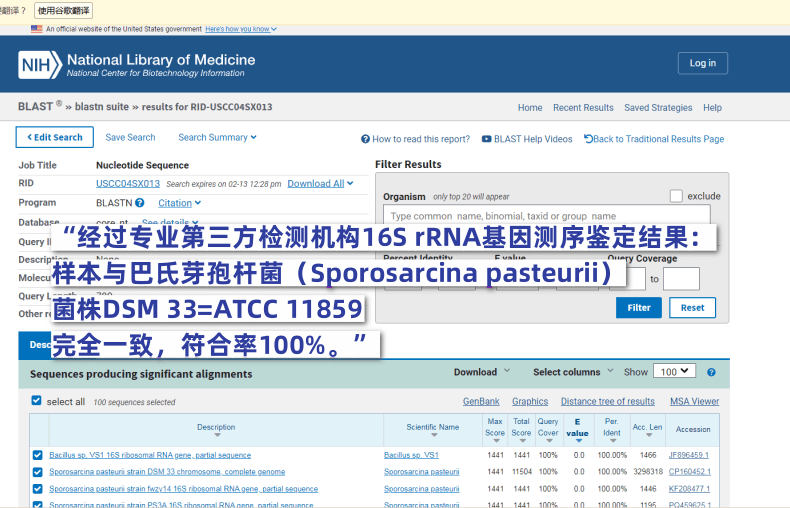Open the GenBank view link
Image resolution: width=790 pixels, height=508 pixels.
[x=481, y=401]
